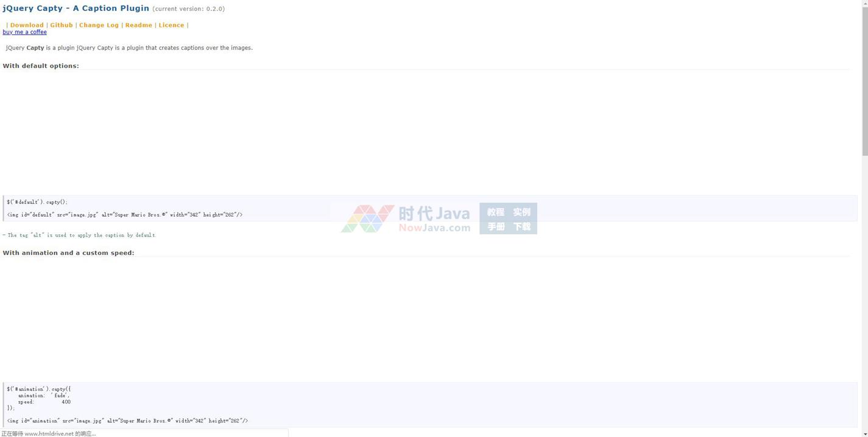The image size is (868, 437).
Task: Open the Github link
Action: [x=62, y=25]
